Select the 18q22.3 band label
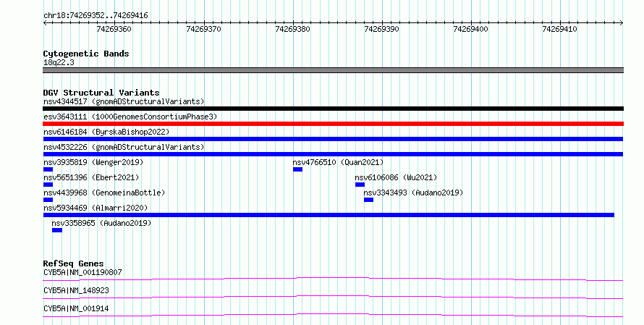The width and height of the screenshot is (644, 325). pos(59,62)
